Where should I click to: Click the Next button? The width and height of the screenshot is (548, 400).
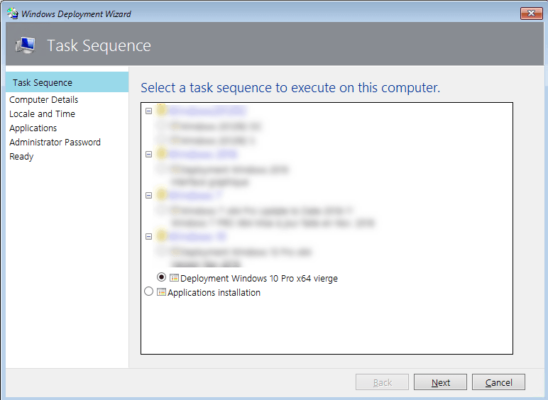click(440, 382)
